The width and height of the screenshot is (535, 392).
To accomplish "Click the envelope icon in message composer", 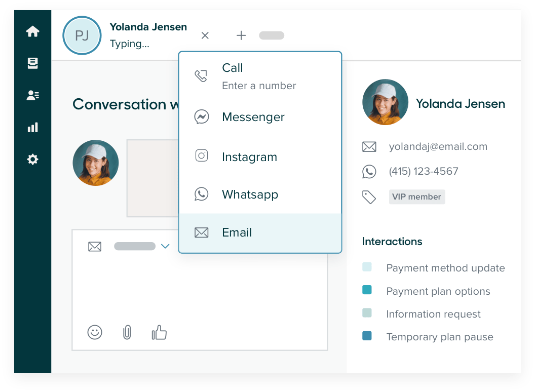I will click(95, 246).
